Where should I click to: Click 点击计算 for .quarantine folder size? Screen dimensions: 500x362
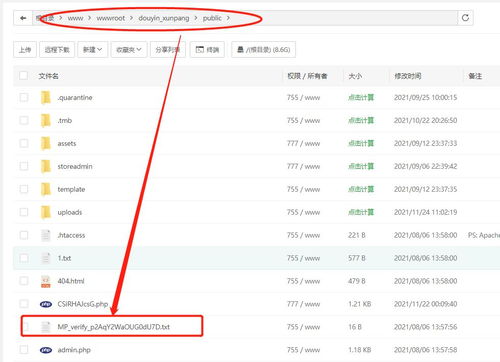pyautogui.click(x=361, y=97)
